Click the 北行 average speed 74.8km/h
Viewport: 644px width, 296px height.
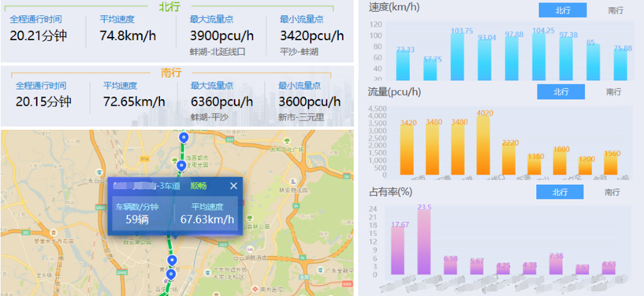128,35
